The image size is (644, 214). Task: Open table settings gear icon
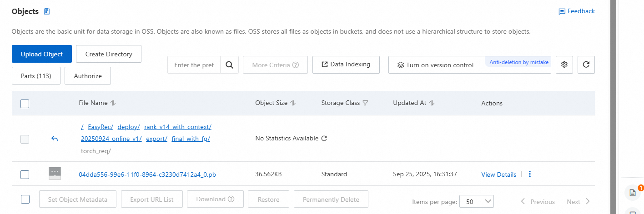(564, 65)
